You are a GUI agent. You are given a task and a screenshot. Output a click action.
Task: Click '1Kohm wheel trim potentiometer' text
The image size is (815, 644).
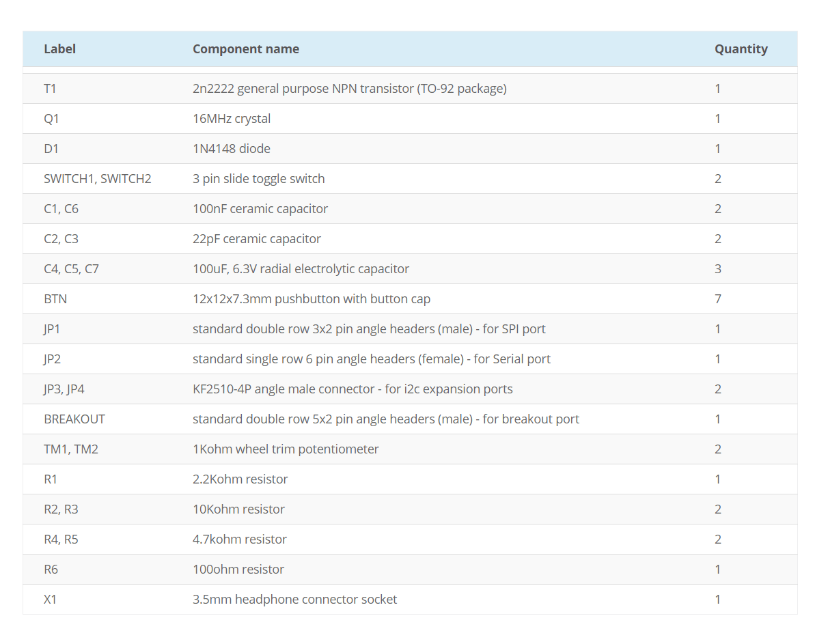click(x=286, y=449)
